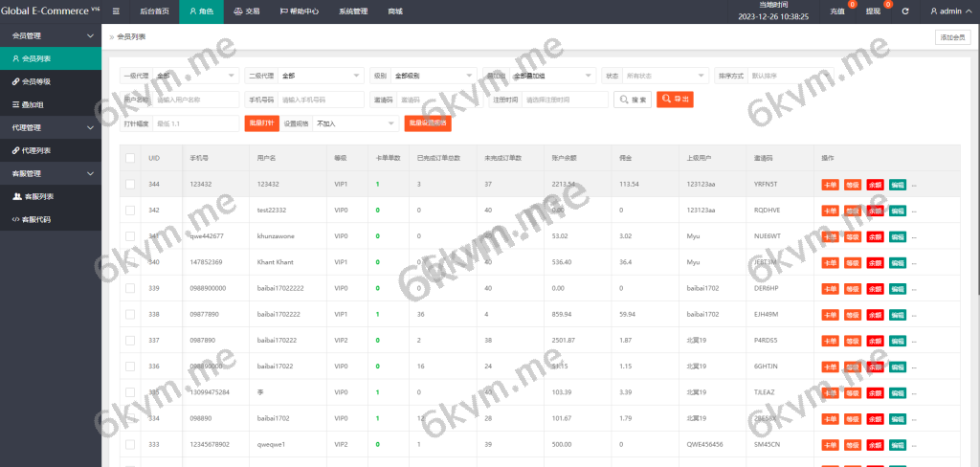Select the checkbox for user test22332
Image resolution: width=980 pixels, height=467 pixels.
click(129, 210)
